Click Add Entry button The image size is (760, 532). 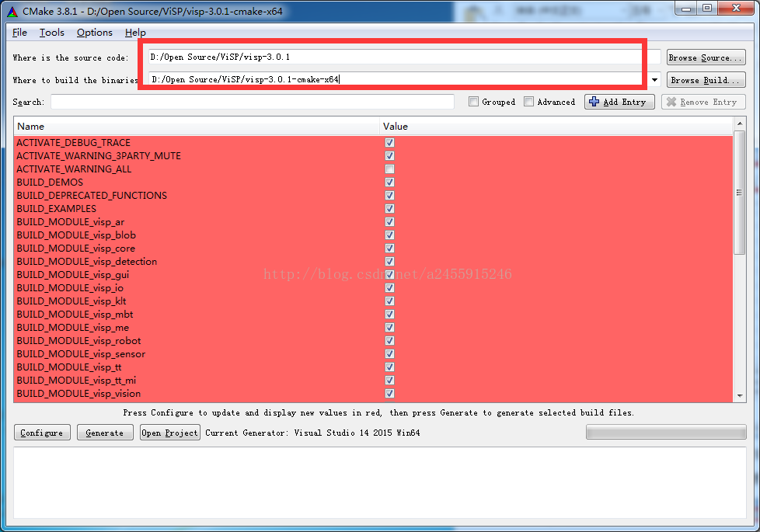point(619,102)
